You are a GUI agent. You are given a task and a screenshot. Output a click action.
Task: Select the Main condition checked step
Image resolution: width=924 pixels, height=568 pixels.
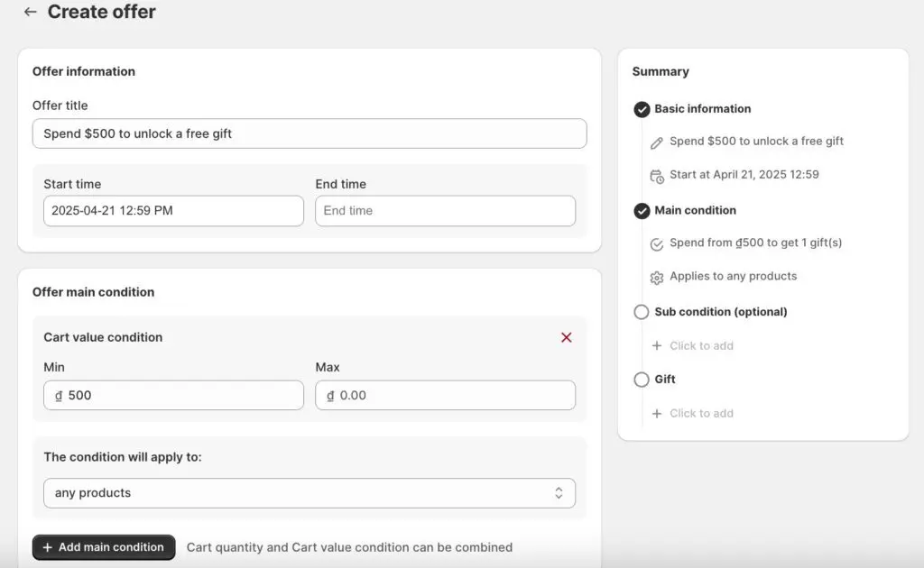click(x=642, y=211)
